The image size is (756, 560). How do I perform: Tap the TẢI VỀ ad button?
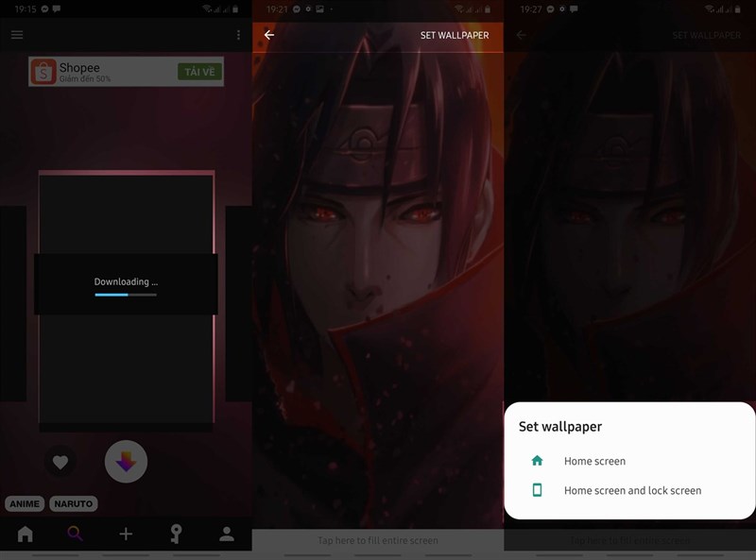click(199, 72)
